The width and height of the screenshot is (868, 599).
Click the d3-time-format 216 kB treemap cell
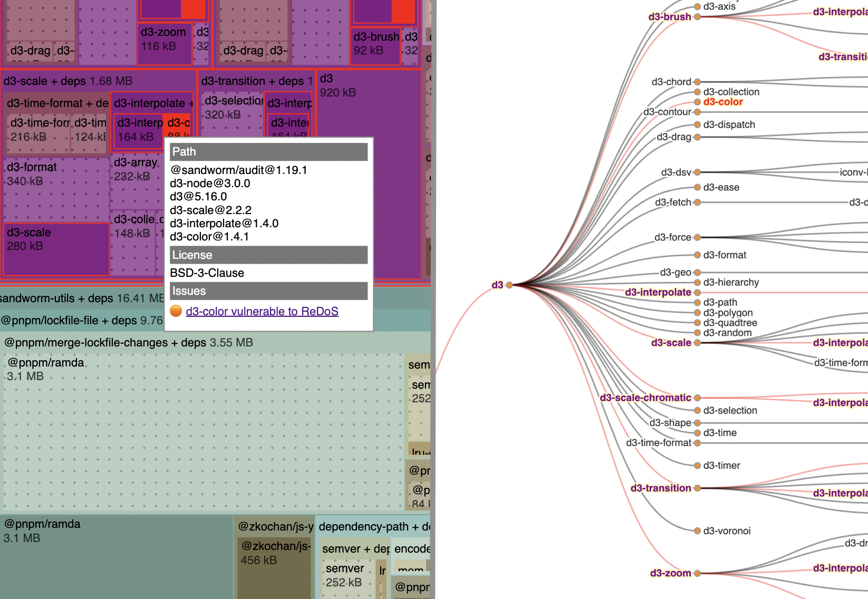[x=39, y=134]
